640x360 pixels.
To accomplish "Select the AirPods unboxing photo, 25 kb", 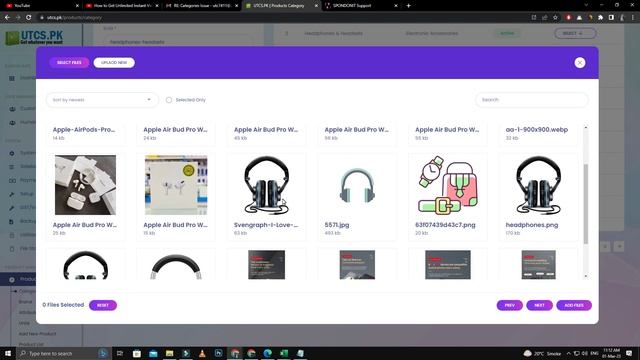I will pos(85,185).
